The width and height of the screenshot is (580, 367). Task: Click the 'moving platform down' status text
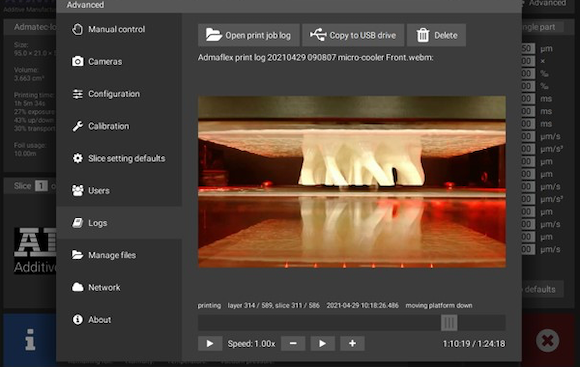click(x=439, y=306)
